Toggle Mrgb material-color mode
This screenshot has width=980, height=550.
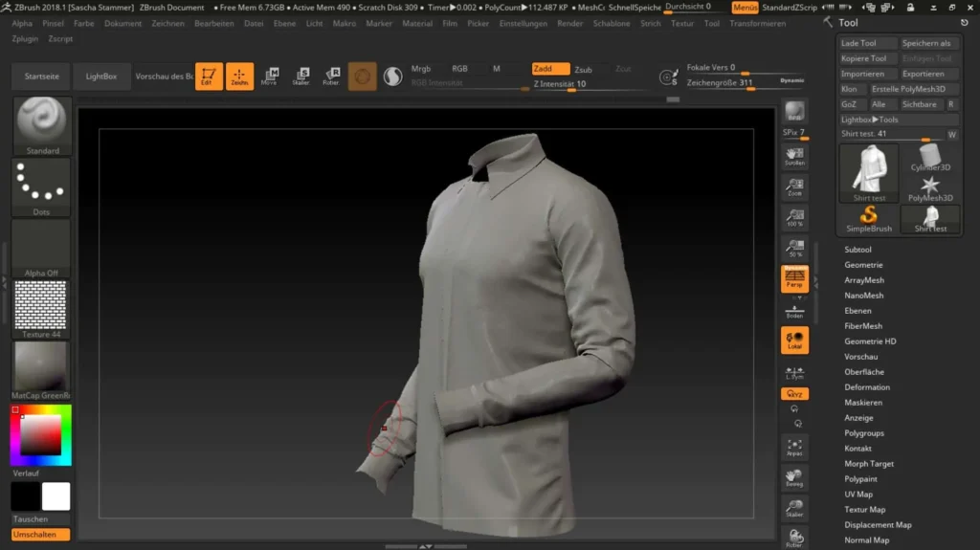[x=421, y=69]
